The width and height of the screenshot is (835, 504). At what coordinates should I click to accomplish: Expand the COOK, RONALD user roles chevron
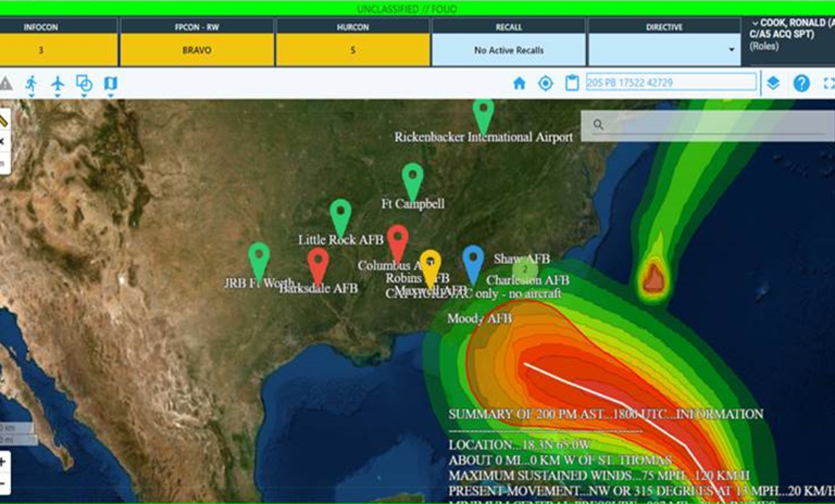(754, 23)
